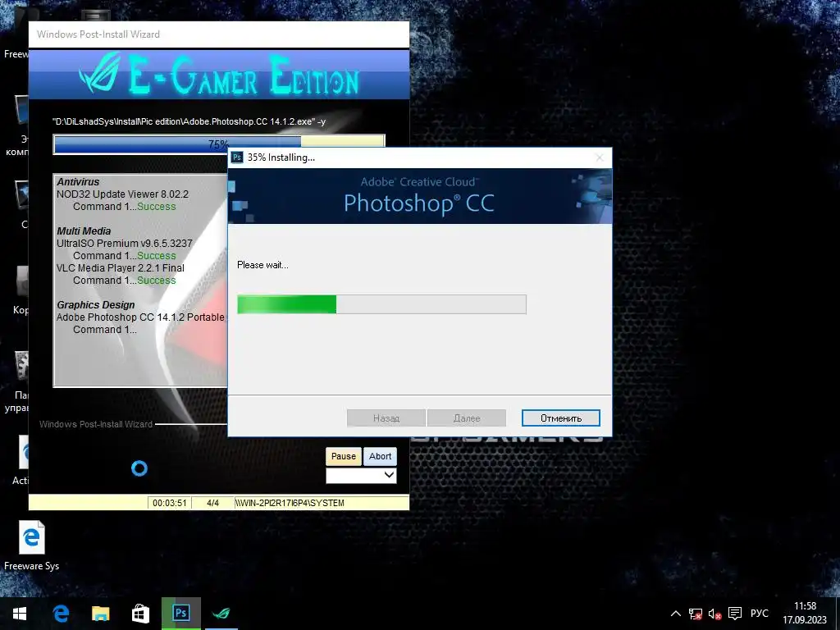
Task: Click Отменить to cancel Photoshop installation
Action: coord(561,418)
